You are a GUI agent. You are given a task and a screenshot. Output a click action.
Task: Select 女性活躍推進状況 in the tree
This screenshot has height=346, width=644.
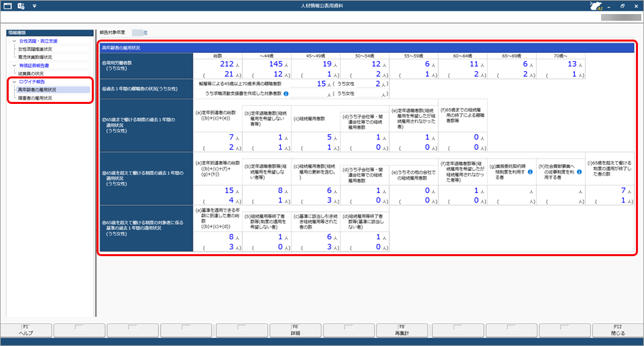35,49
